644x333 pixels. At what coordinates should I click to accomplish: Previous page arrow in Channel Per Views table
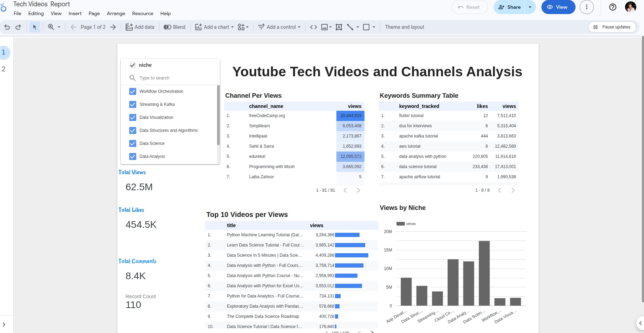345,190
